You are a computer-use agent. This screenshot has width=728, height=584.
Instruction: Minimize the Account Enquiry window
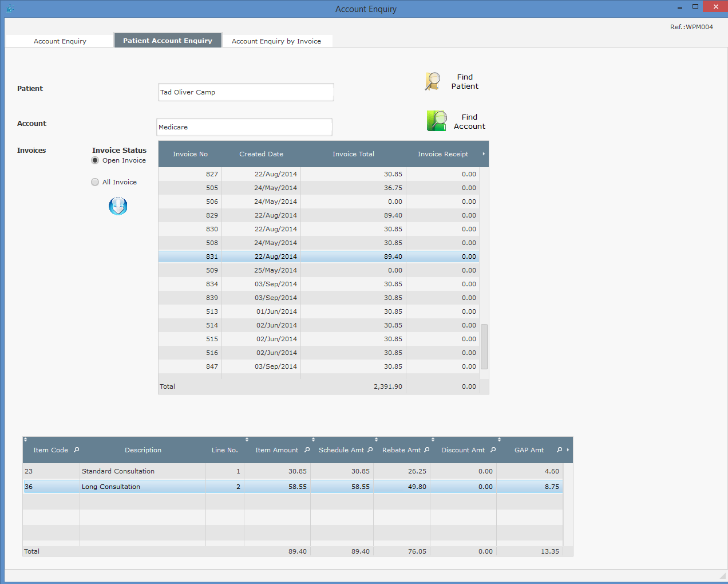coord(680,7)
